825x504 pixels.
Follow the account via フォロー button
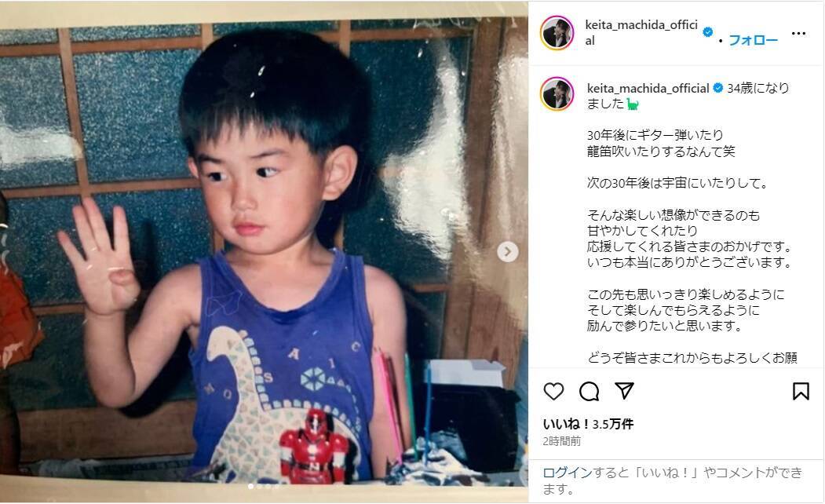point(753,40)
